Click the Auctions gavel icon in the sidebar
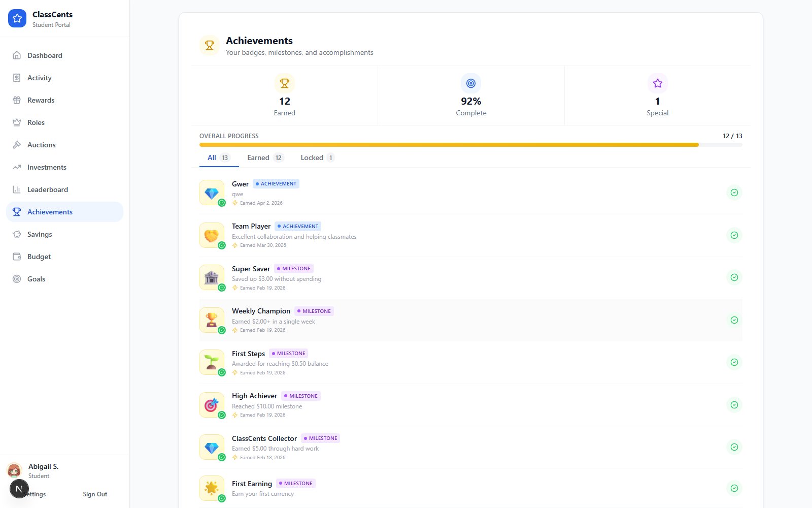812x508 pixels. click(x=17, y=145)
